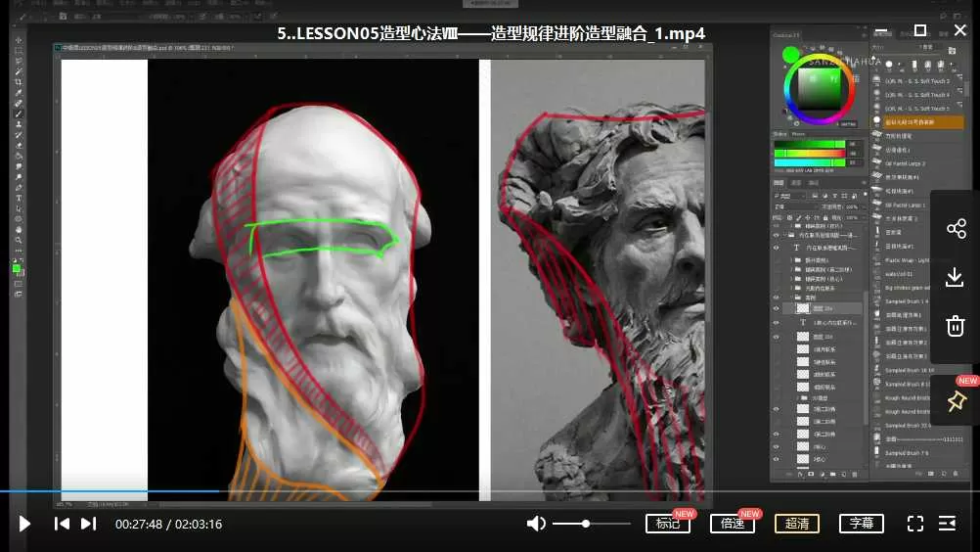980x552 pixels.
Task: Share the video using the share icon
Action: [x=956, y=229]
